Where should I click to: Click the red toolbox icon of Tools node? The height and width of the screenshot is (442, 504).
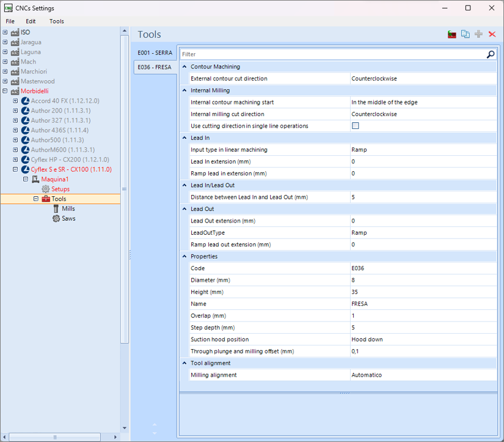coord(46,199)
